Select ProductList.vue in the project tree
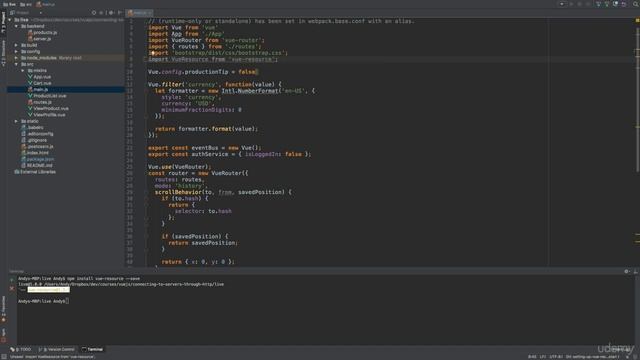Image resolution: width=640 pixels, height=360 pixels. pos(47,96)
